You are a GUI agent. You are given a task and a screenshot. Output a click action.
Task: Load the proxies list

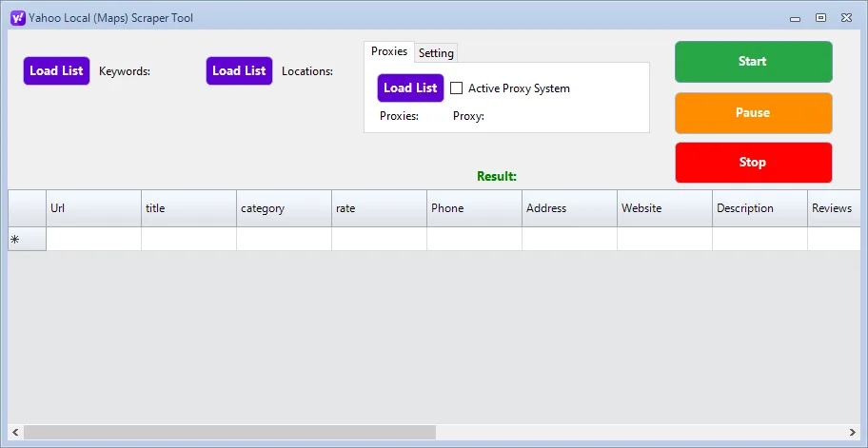point(410,88)
